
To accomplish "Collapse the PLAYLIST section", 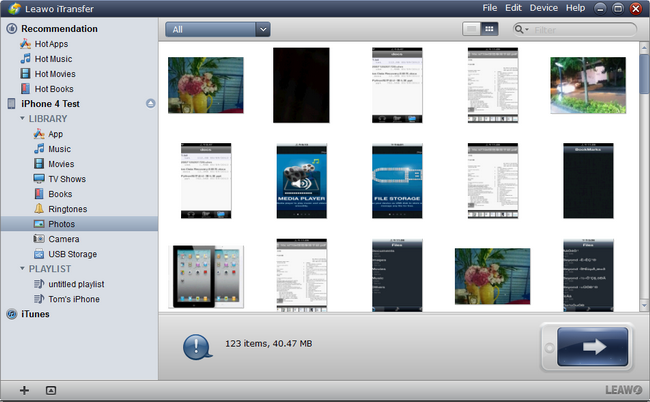I will click(x=22, y=269).
